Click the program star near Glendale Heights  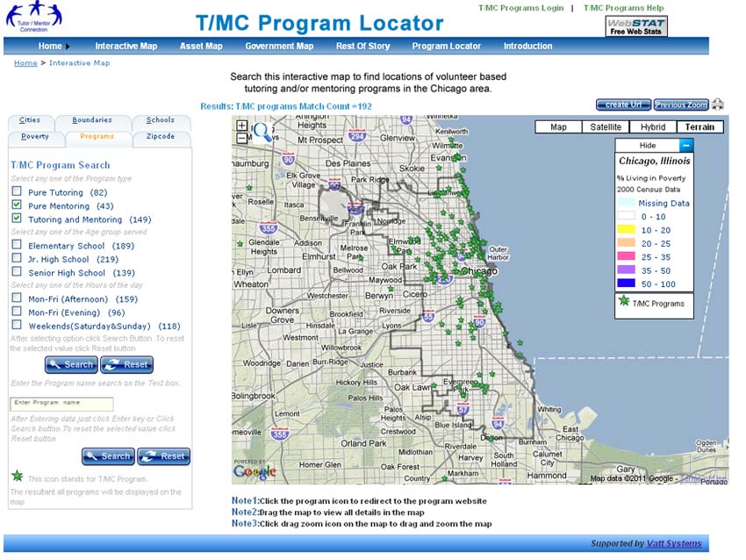(240, 244)
